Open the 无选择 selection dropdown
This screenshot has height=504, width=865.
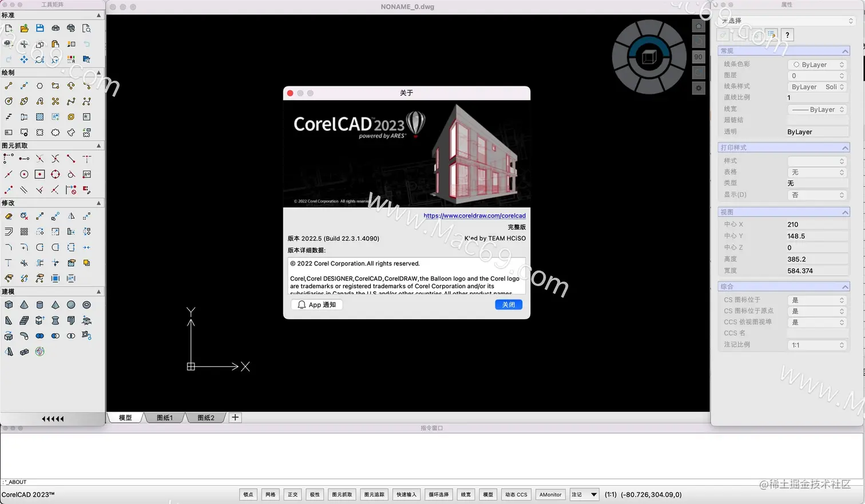787,21
